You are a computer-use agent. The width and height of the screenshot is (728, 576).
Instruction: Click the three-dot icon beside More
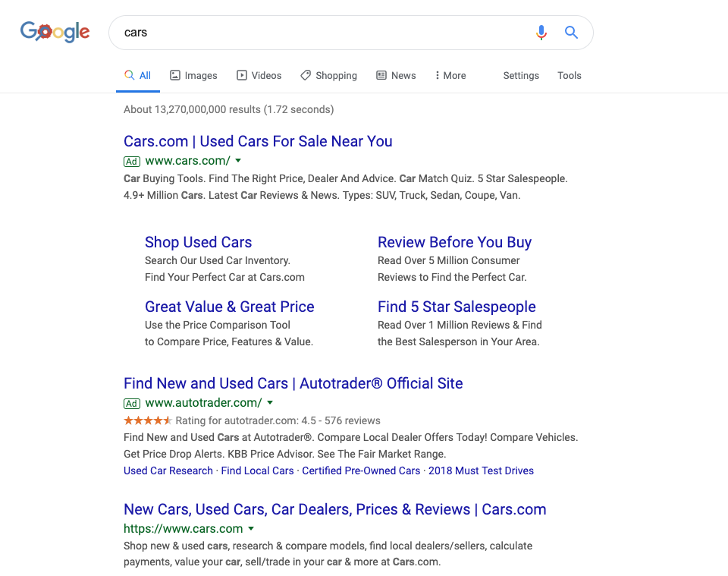tap(437, 75)
